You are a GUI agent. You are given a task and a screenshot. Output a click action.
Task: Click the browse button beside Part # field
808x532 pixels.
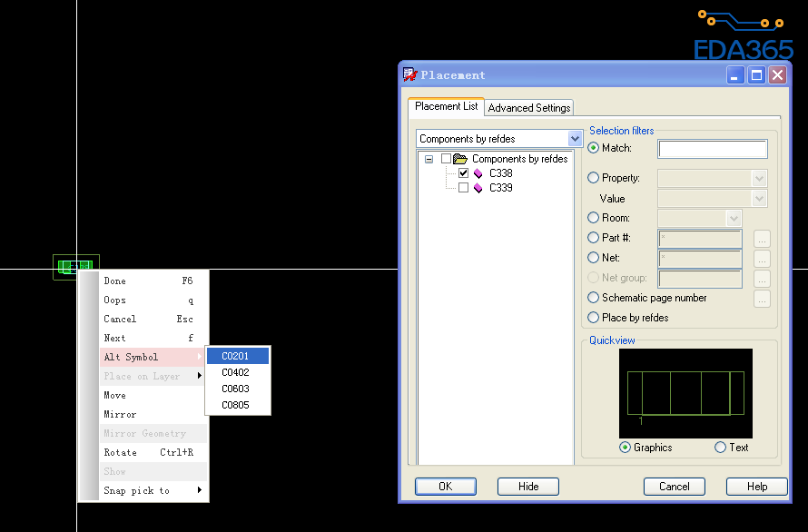[762, 239]
